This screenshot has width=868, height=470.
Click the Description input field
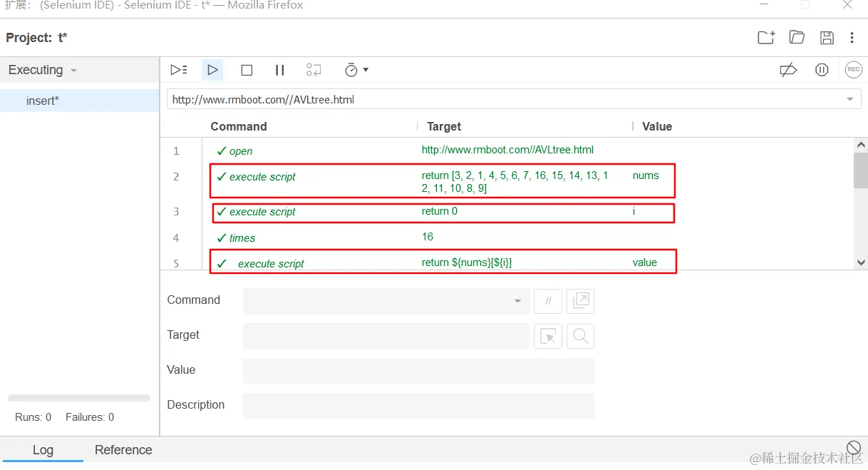click(x=418, y=405)
